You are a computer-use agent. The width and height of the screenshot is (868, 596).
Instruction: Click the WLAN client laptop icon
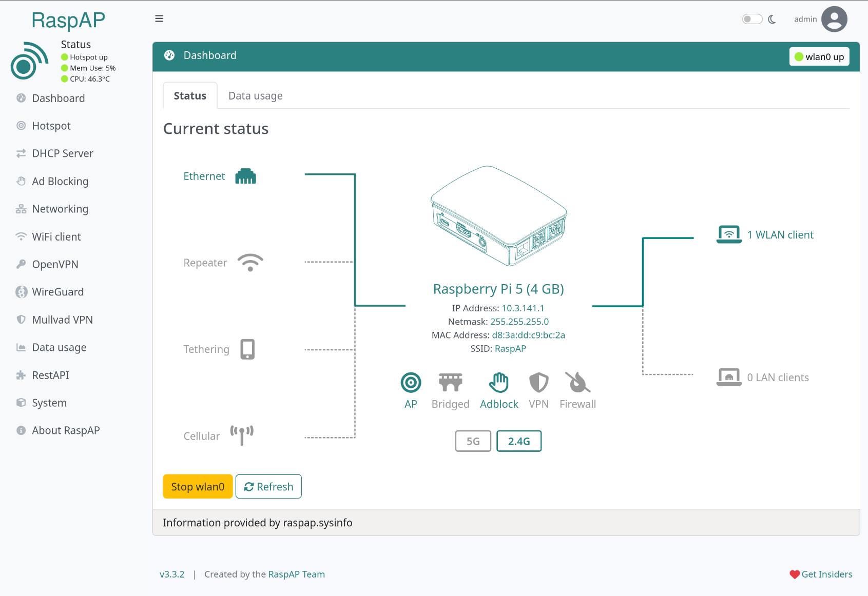click(729, 234)
